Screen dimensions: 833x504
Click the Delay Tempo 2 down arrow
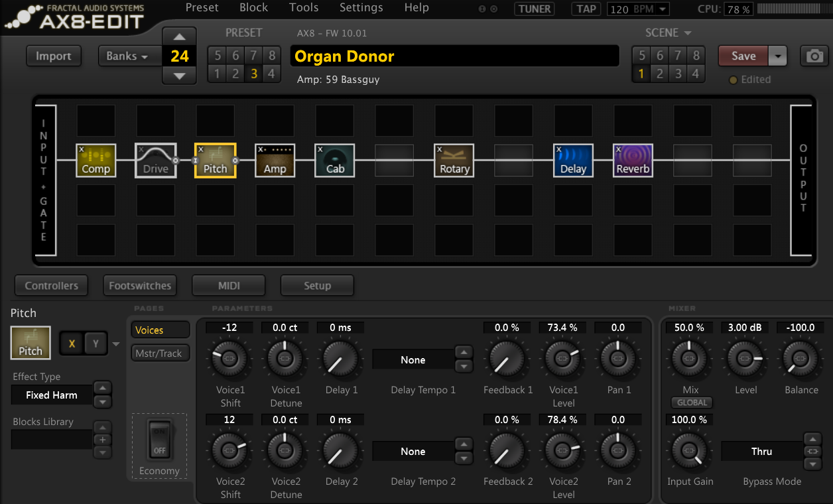[464, 458]
